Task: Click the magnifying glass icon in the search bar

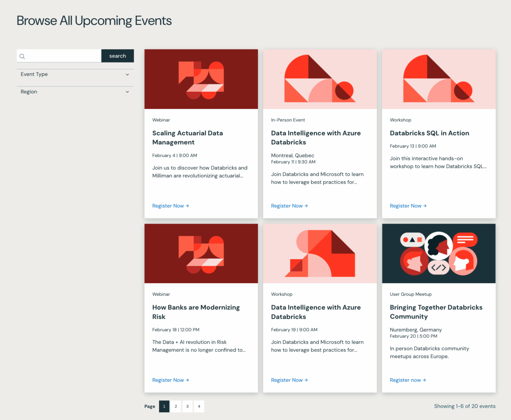Action: pyautogui.click(x=22, y=56)
